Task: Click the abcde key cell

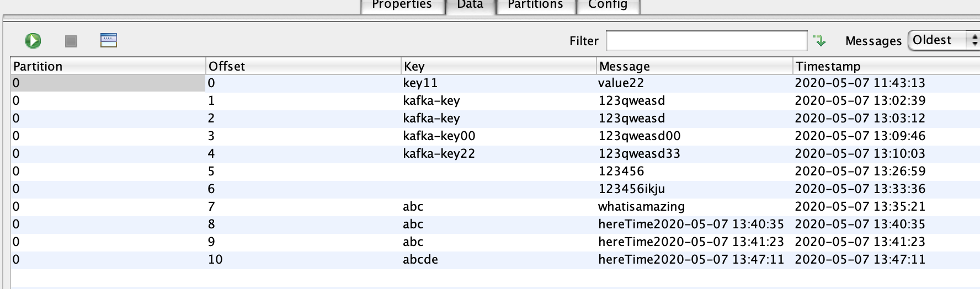Action: 420,260
